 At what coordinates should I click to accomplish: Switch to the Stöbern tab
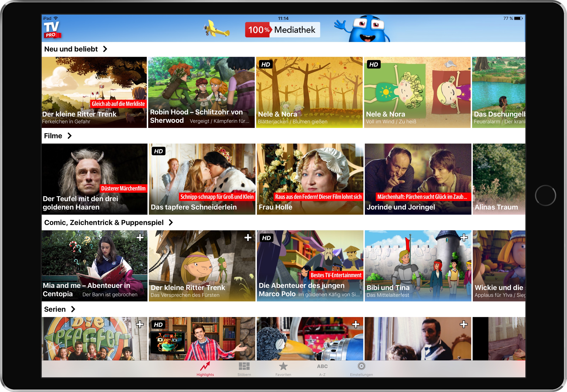244,369
